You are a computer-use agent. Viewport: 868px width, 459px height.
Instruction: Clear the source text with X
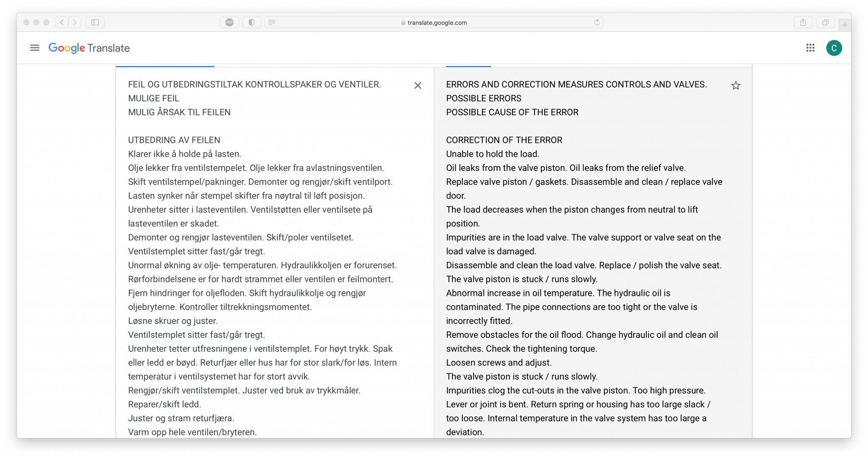(x=417, y=86)
